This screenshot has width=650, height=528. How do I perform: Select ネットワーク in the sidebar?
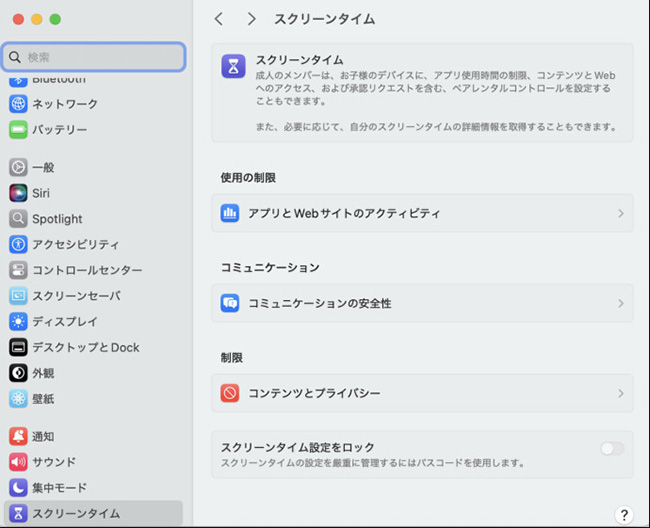93,104
